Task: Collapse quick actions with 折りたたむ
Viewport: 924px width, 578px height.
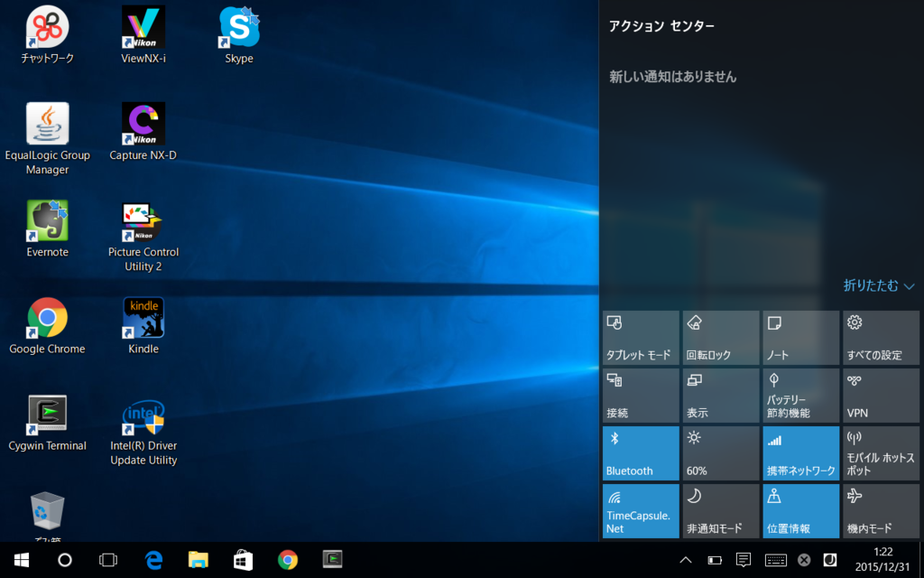Action: click(878, 285)
